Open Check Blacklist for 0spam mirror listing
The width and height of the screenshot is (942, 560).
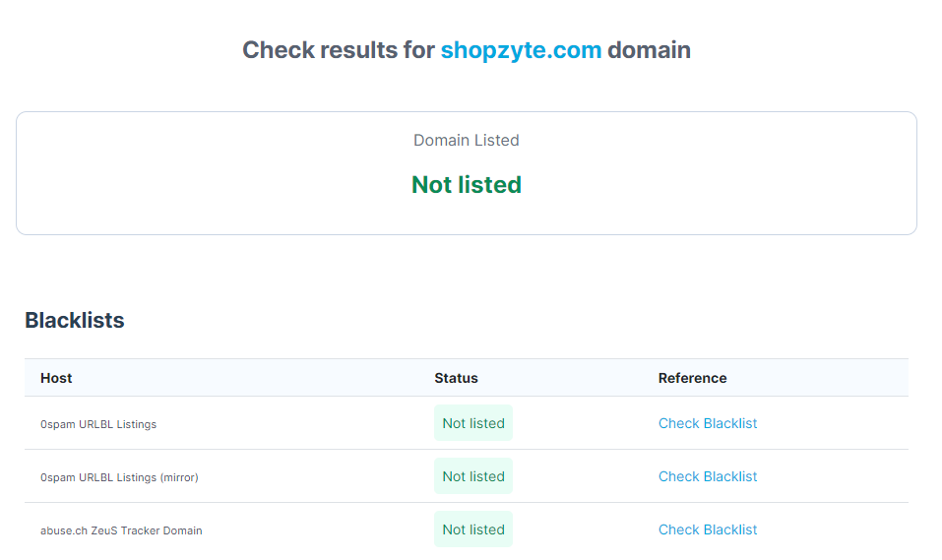click(x=708, y=476)
